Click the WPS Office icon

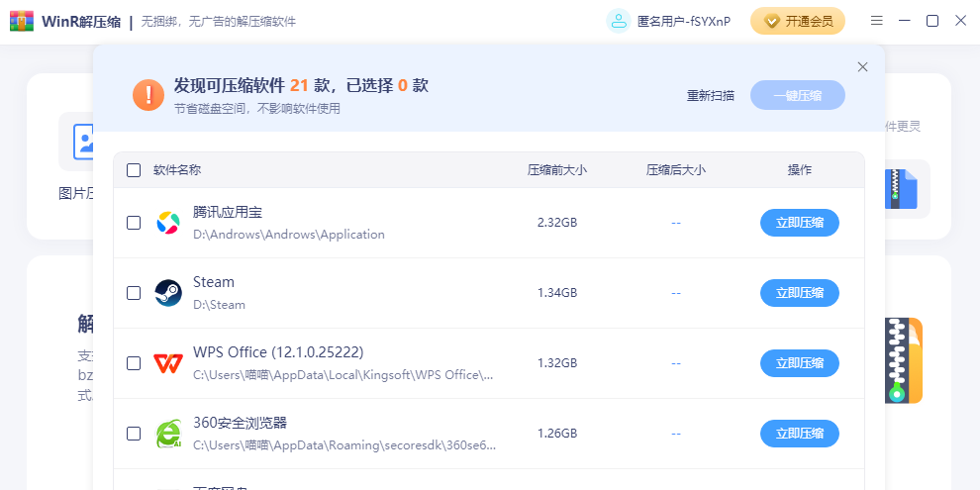click(x=168, y=363)
